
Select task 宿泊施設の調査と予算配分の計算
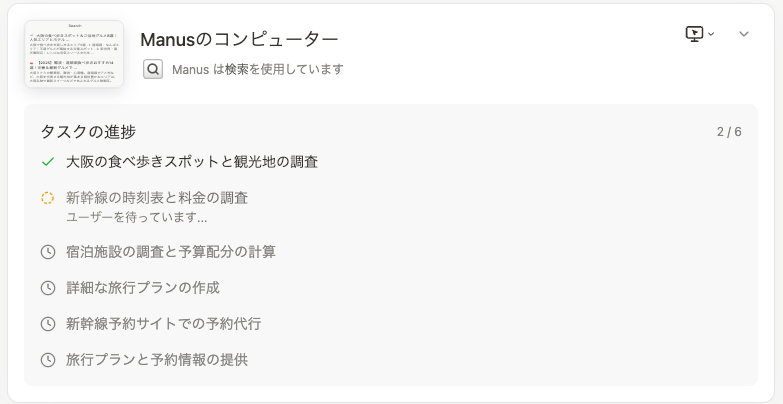pyautogui.click(x=171, y=252)
